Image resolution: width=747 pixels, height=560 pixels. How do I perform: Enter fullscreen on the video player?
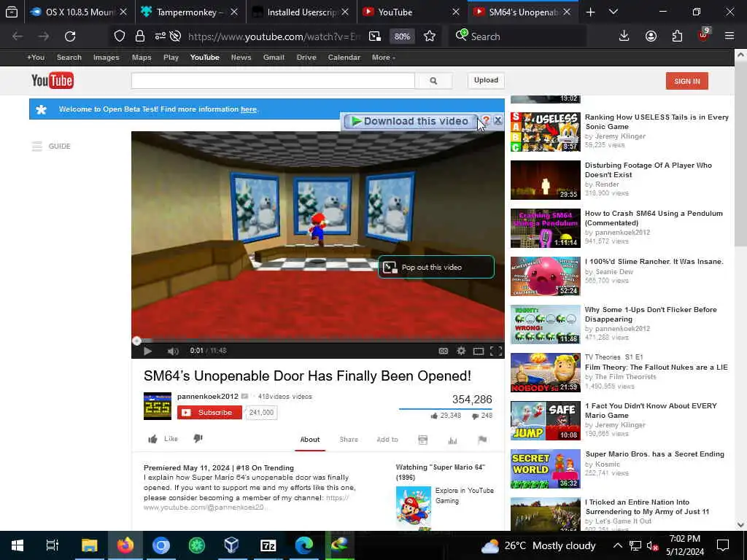pyautogui.click(x=496, y=351)
